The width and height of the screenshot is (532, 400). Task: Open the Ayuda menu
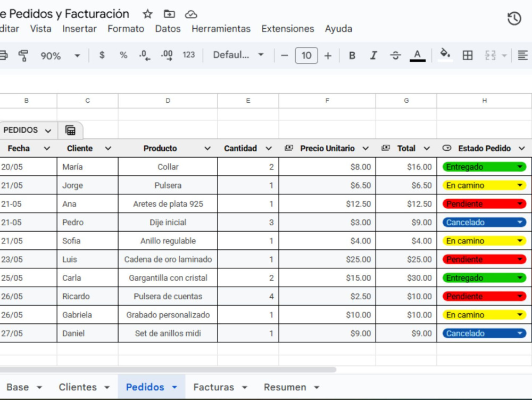click(338, 29)
